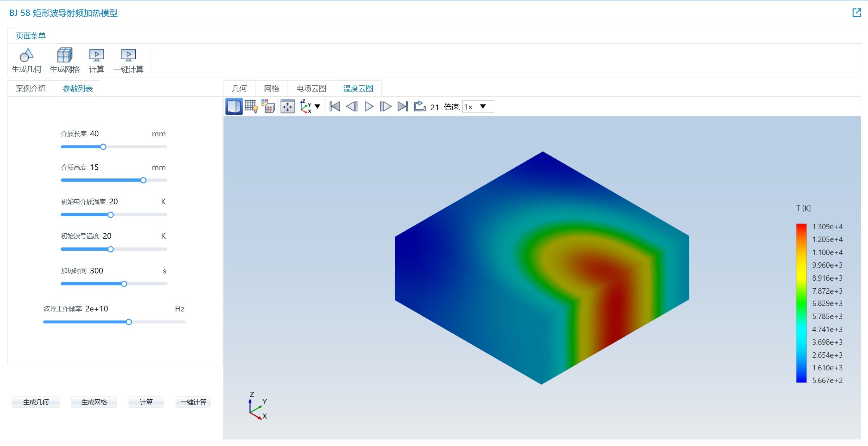Click the 初始电介质温度 slider handle
This screenshot has width=868, height=446.
[x=111, y=215]
